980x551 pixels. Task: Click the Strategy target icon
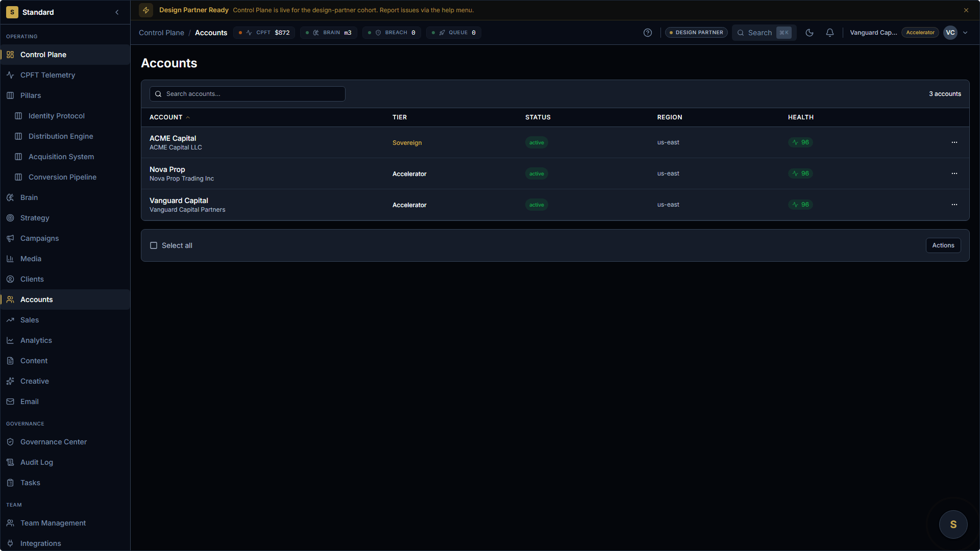pyautogui.click(x=10, y=218)
